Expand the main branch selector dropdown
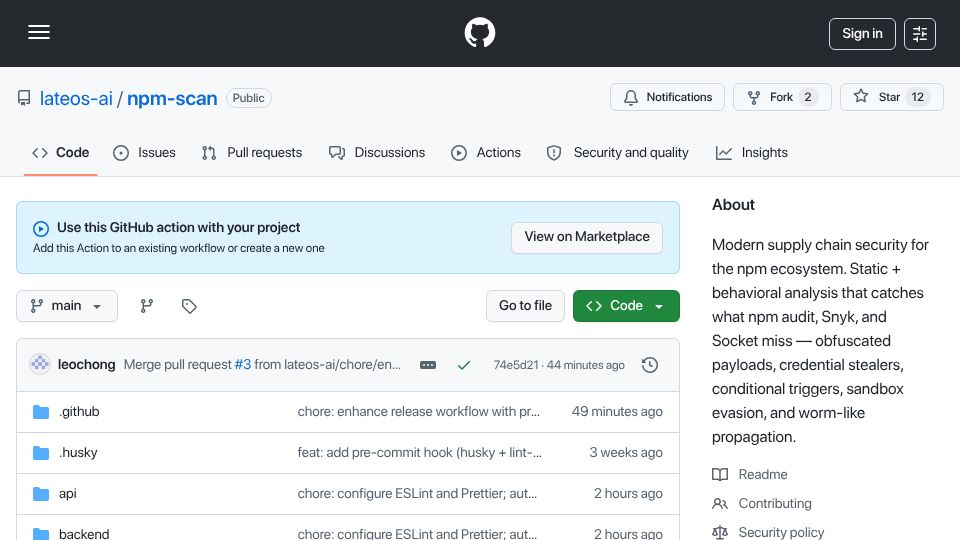The width and height of the screenshot is (960, 540). (67, 306)
